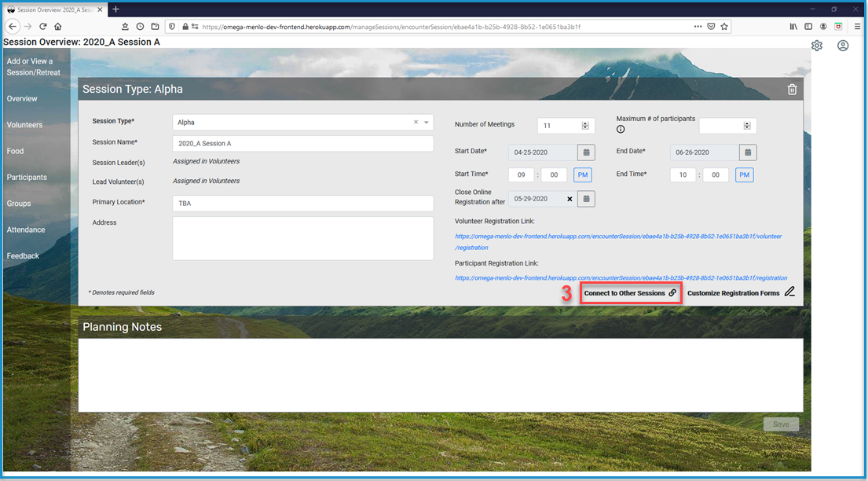
Task: Open the Firefox account toolbar icon
Action: point(823,26)
